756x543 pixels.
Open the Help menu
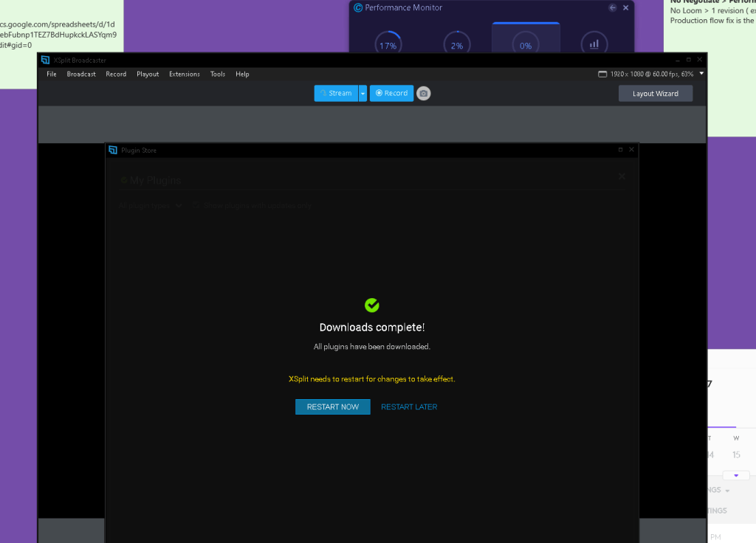[x=242, y=75]
